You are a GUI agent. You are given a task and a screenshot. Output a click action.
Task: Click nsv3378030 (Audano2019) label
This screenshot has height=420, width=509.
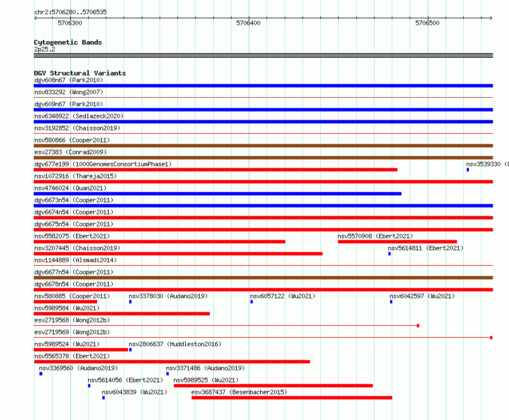click(168, 296)
